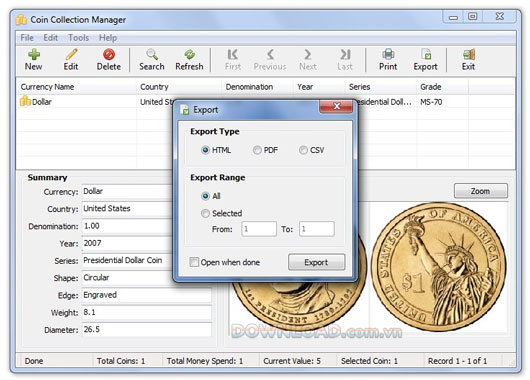The image size is (530, 380).
Task: Click the coin icon beside Dollar row
Action: 25,101
